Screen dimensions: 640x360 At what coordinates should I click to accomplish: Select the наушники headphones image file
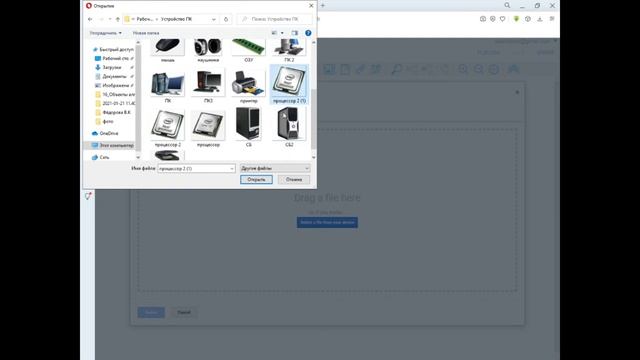(x=208, y=50)
